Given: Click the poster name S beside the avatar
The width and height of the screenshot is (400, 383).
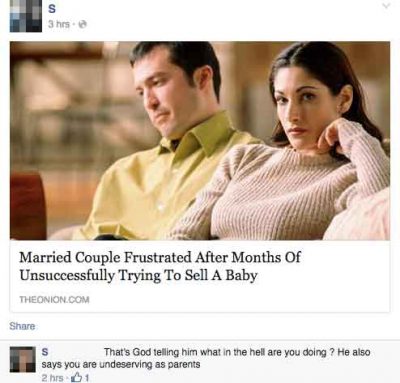Looking at the screenshot, I should 52,9.
